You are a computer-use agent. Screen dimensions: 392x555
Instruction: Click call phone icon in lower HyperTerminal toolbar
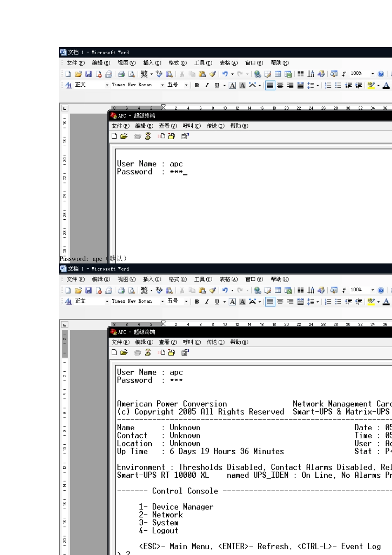[x=138, y=352]
